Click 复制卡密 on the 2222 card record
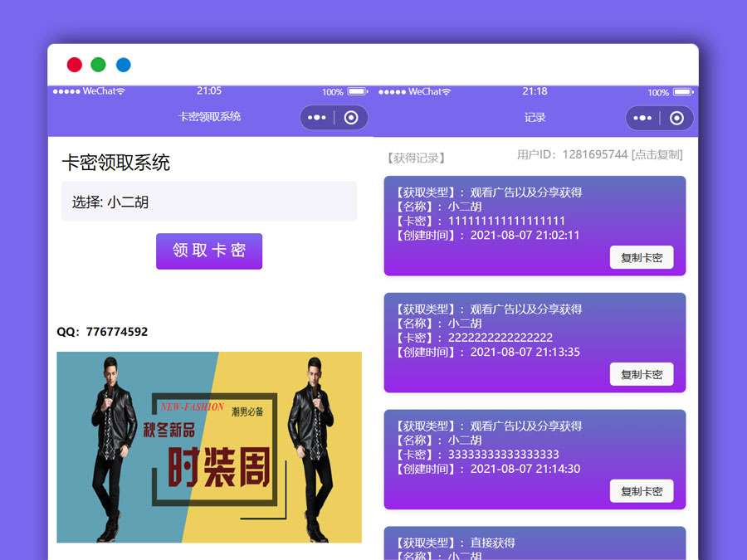This screenshot has height=560, width=747. [x=642, y=374]
